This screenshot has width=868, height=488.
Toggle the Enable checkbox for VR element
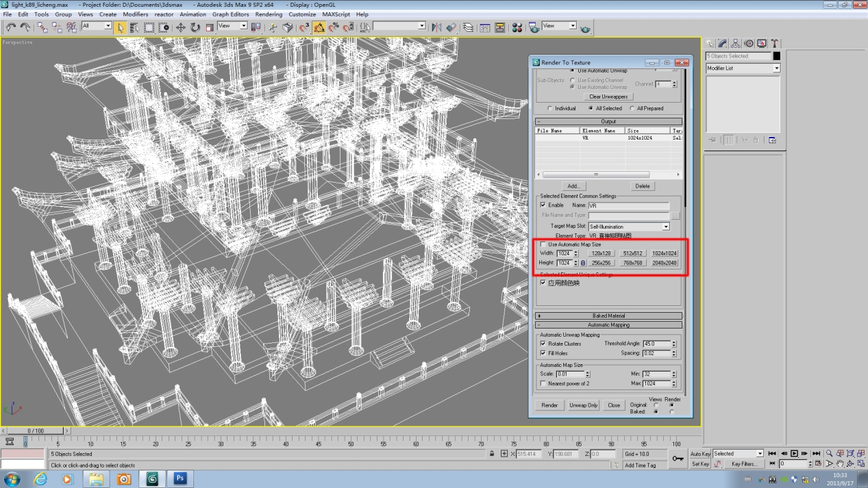point(543,205)
